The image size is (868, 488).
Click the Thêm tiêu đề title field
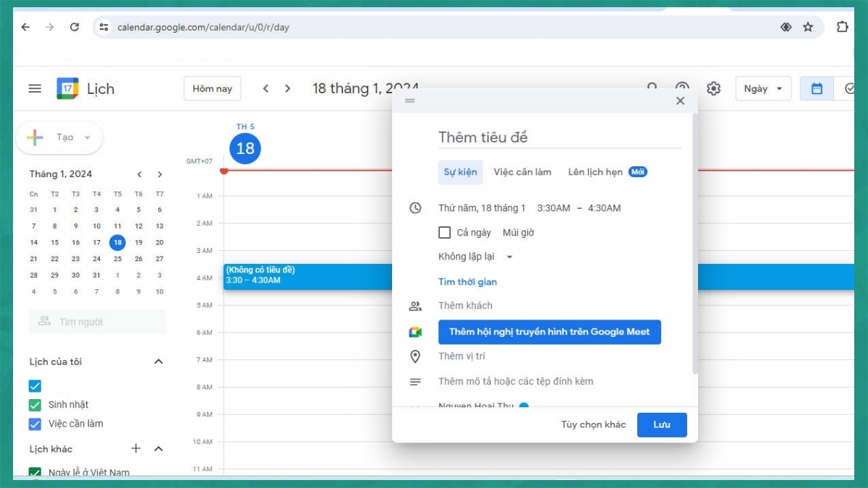point(506,137)
